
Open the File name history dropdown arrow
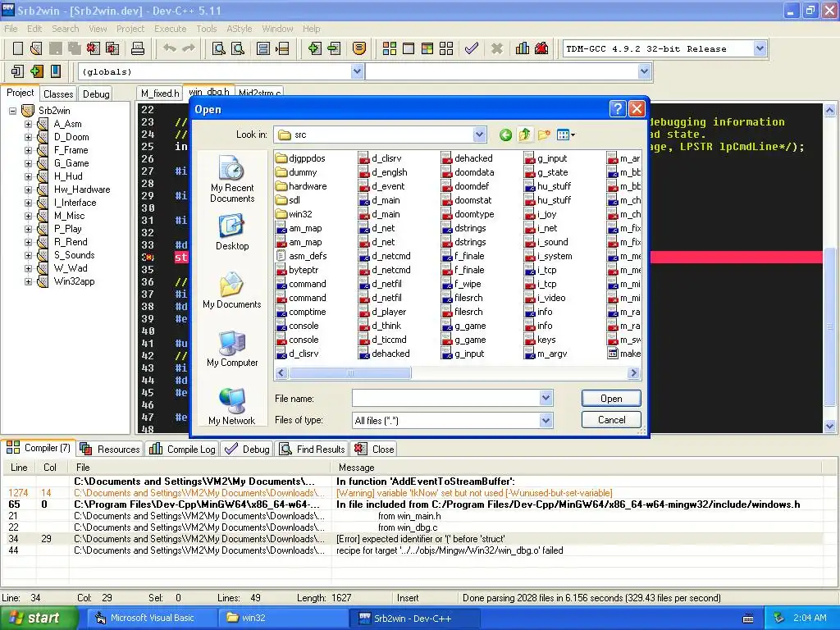point(546,398)
